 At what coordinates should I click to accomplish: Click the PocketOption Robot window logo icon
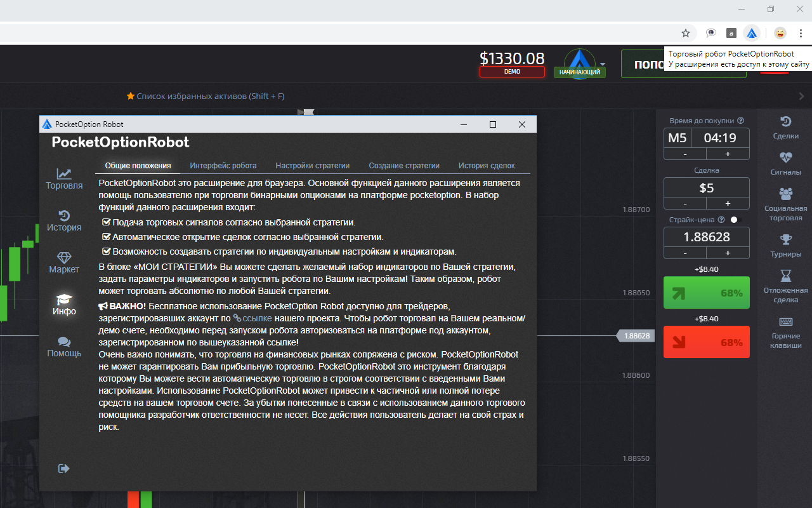[x=47, y=124]
